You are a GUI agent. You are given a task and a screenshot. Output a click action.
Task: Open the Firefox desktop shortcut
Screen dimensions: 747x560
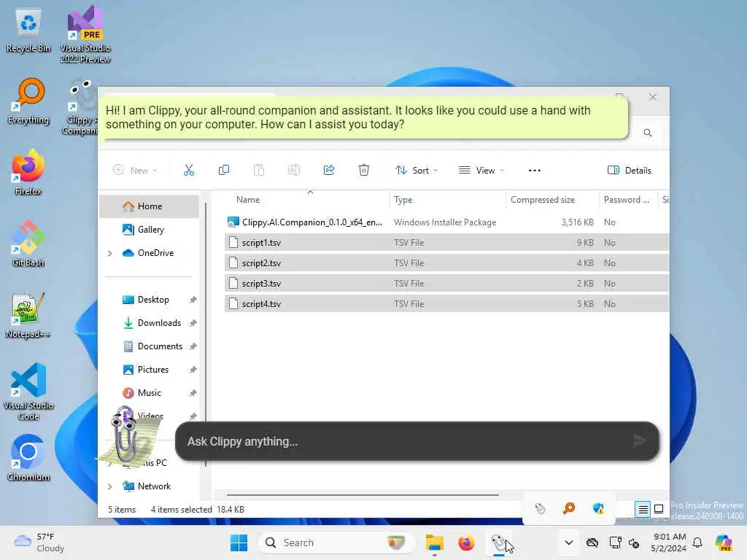[x=28, y=172]
